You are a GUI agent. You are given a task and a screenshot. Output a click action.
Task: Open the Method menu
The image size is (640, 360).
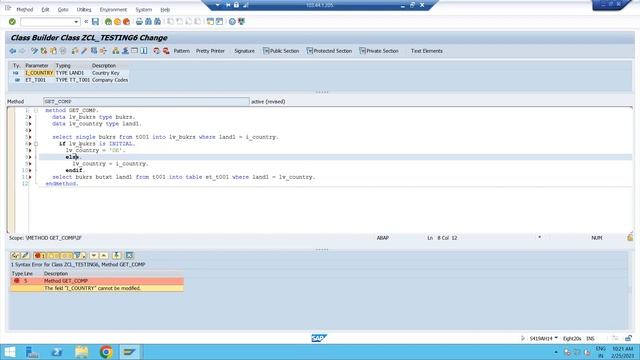tap(24, 9)
